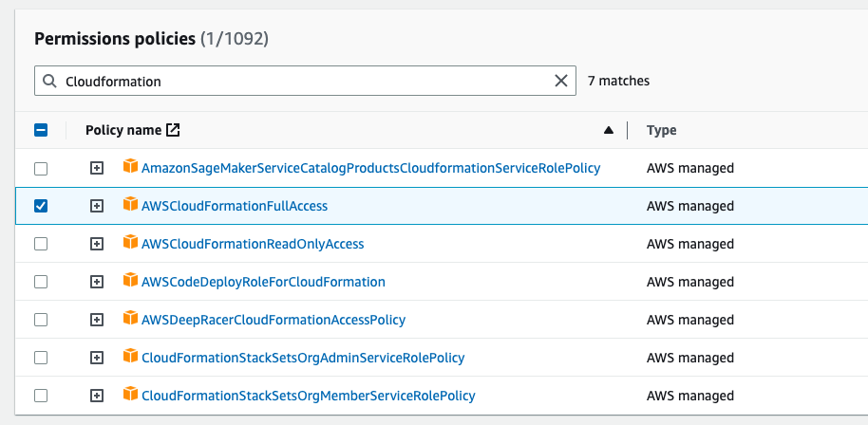Focus the policy search input field
This screenshot has height=425, width=868.
305,81
